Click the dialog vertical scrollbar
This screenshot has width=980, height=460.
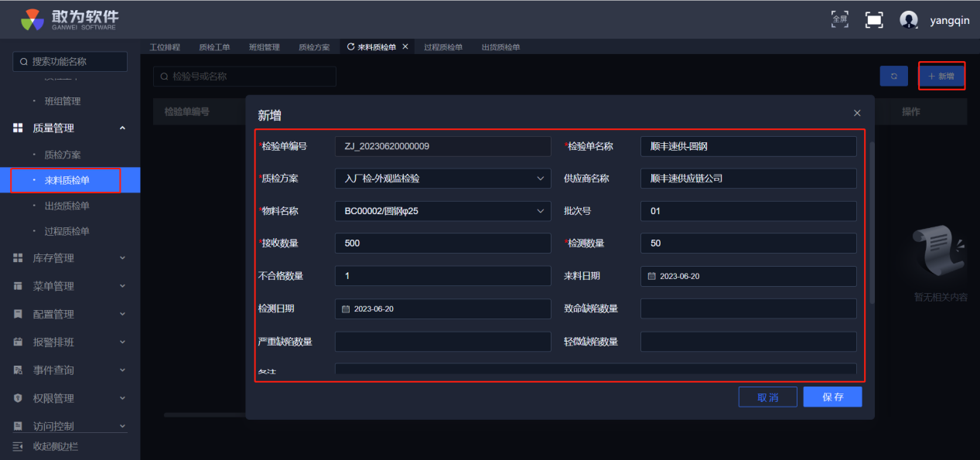point(872,223)
